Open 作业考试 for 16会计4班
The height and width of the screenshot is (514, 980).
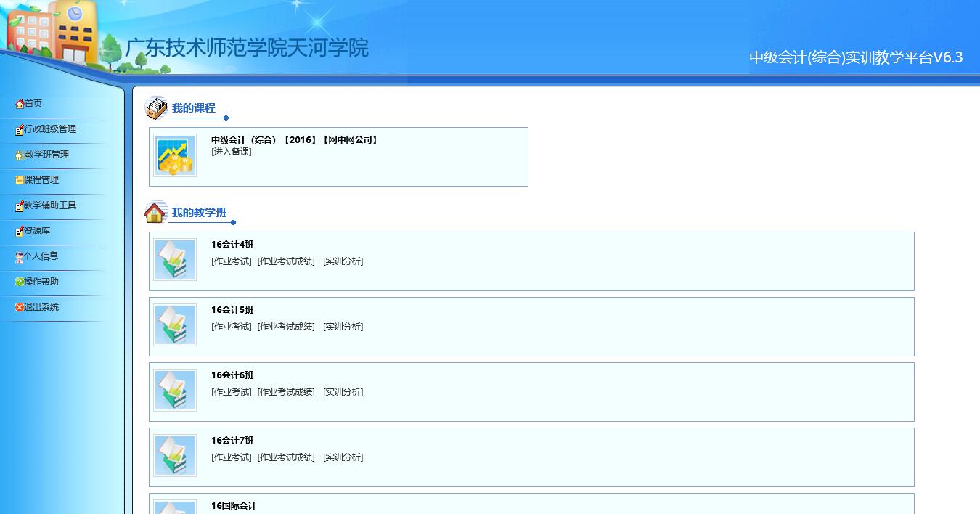232,261
